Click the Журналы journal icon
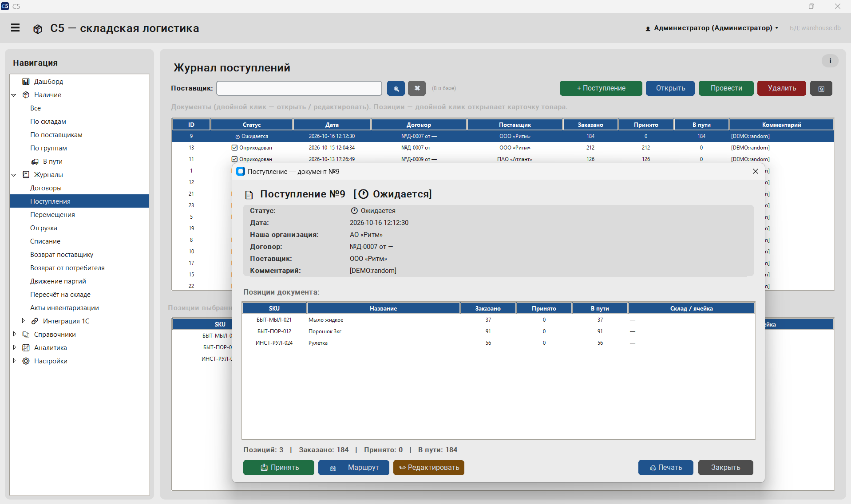The width and height of the screenshot is (851, 504). click(x=26, y=175)
